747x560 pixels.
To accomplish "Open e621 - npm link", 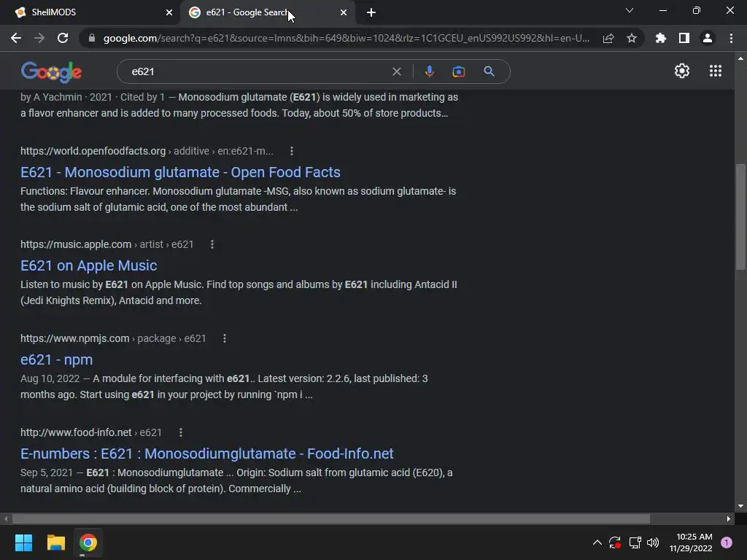I will click(x=56, y=359).
